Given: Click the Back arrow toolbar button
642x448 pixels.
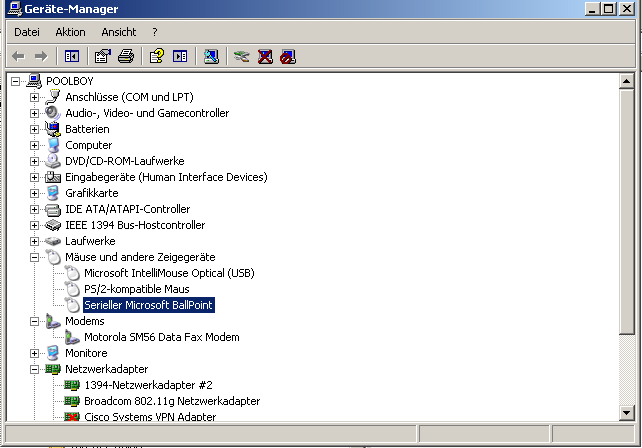Looking at the screenshot, I should coord(18,56).
